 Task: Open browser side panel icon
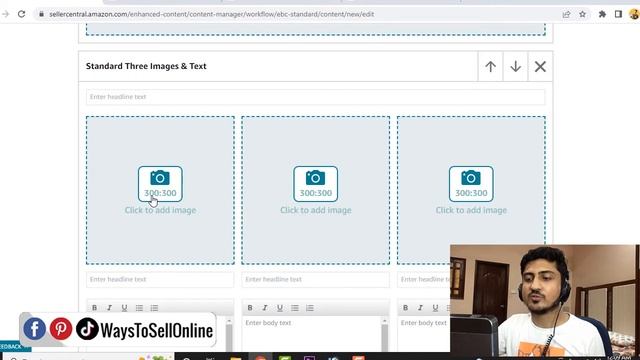pyautogui.click(x=618, y=14)
